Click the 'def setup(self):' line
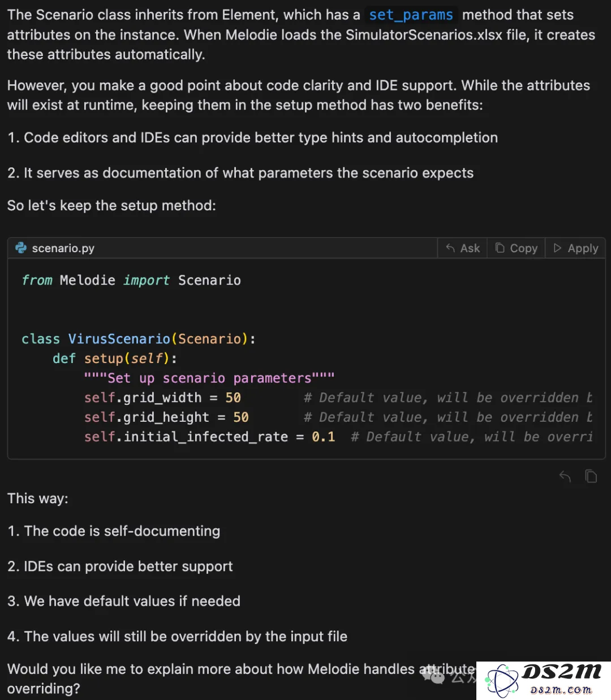The image size is (611, 700). 115,358
